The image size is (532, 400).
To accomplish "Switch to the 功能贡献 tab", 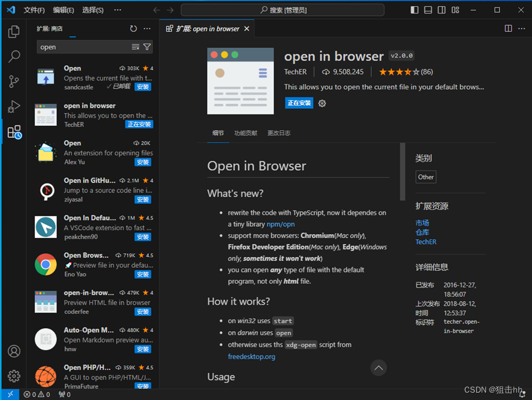I will click(x=245, y=133).
